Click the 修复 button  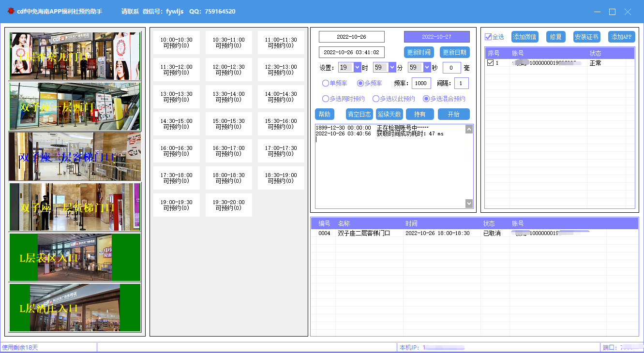click(x=556, y=37)
